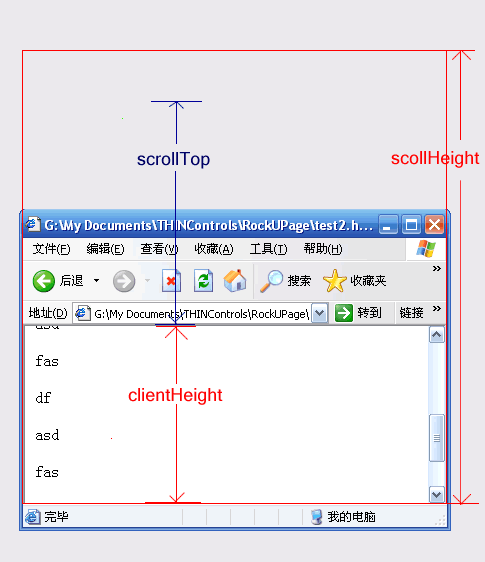The height and width of the screenshot is (562, 485).
Task: Open the View (查看) menu
Action: tap(159, 249)
